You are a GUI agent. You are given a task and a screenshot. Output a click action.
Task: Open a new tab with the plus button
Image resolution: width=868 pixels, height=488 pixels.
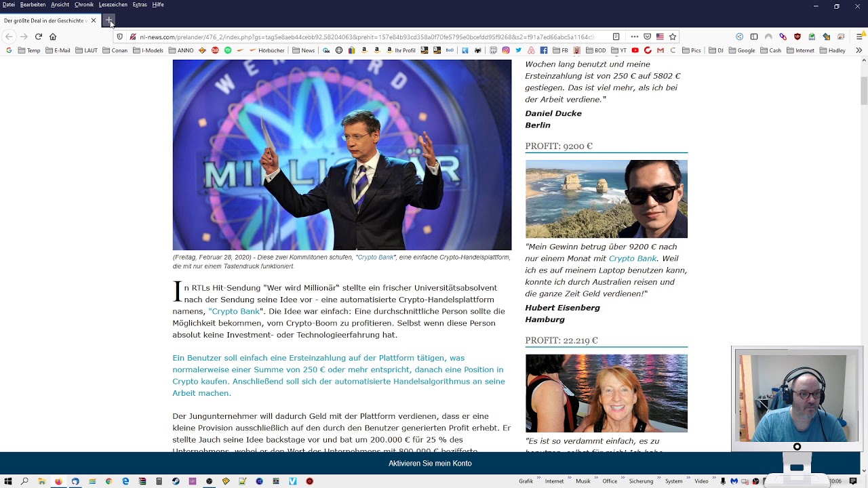[x=108, y=20]
